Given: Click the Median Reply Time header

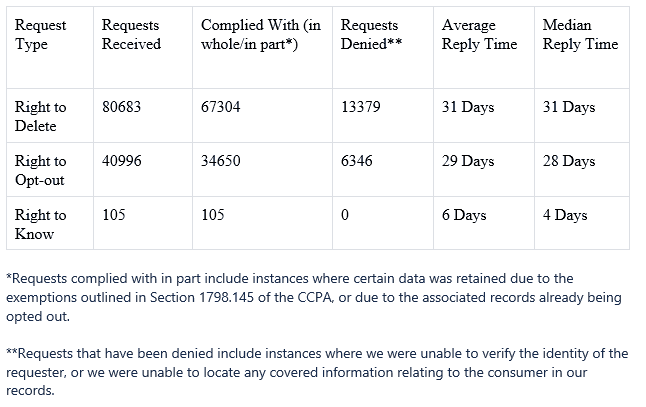Looking at the screenshot, I should [x=580, y=35].
